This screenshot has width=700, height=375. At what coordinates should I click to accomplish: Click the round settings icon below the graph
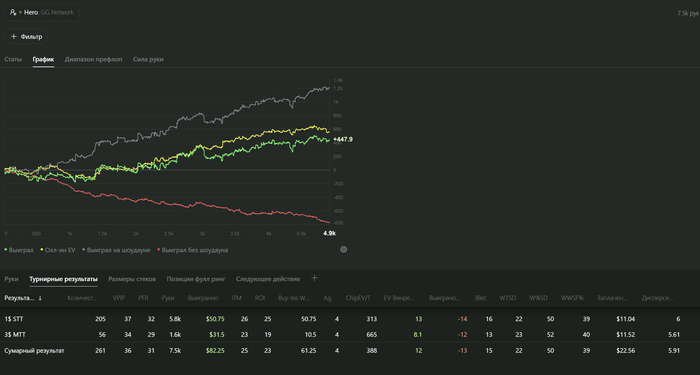343,250
